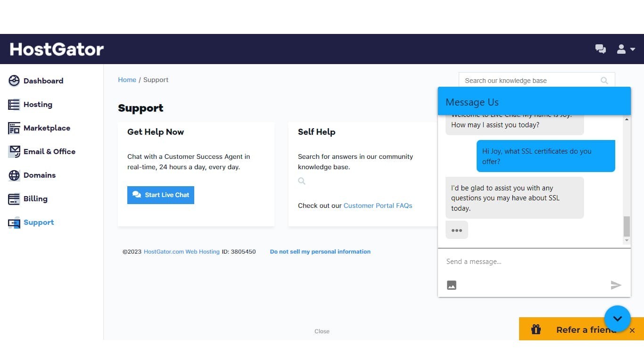Image resolution: width=644 pixels, height=362 pixels.
Task: Click the typing indicator bubble
Action: pyautogui.click(x=456, y=230)
